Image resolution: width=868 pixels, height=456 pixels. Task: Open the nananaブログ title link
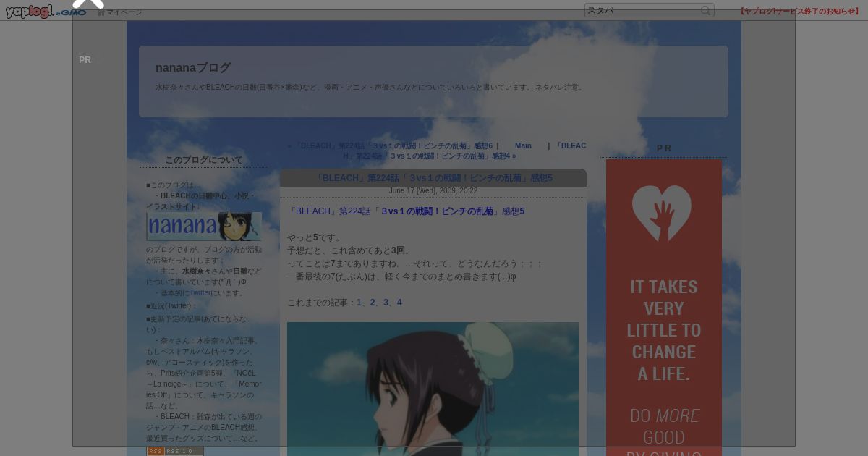193,67
